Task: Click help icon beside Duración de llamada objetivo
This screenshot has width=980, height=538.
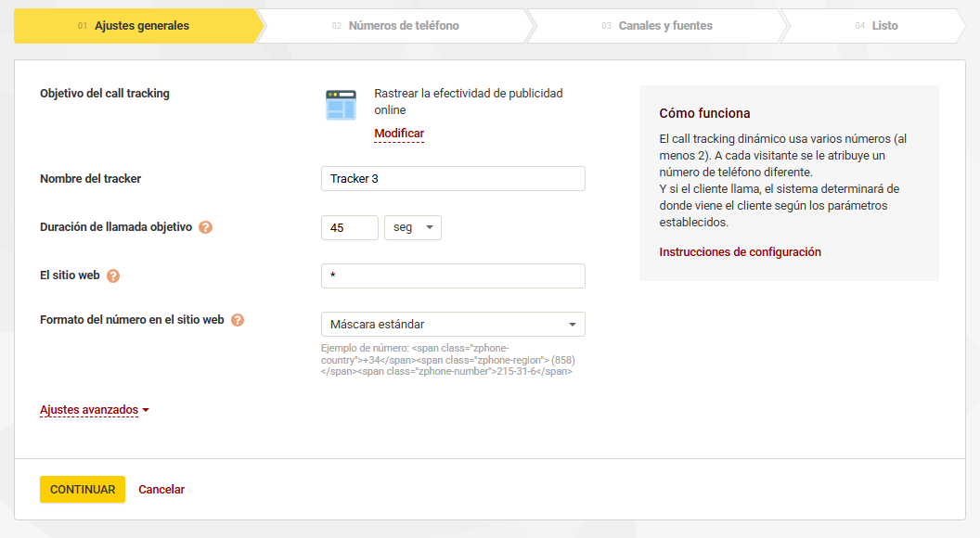Action: click(x=206, y=227)
